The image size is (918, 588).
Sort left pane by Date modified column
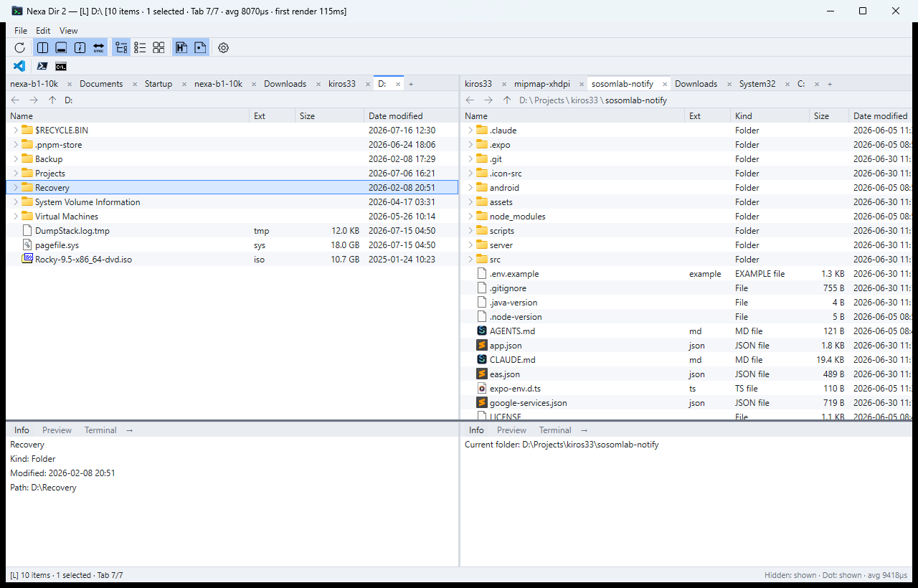tap(410, 115)
